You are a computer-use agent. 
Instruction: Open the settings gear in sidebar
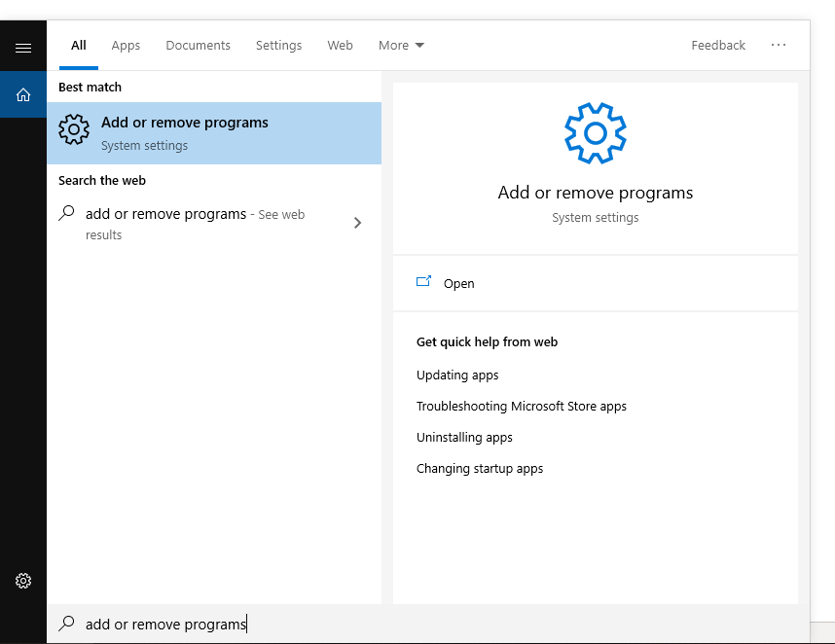tap(23, 581)
